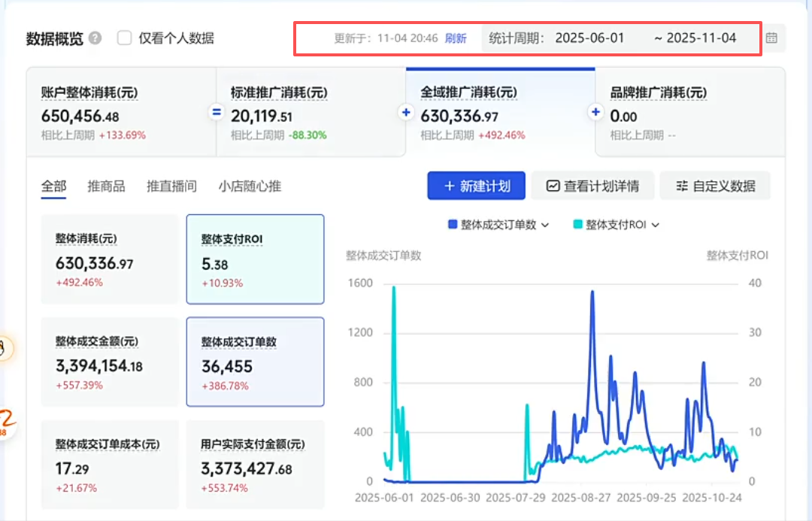Expand the 整体成交订单数 chart legend dropdown
Image resolution: width=812 pixels, height=521 pixels.
(545, 225)
